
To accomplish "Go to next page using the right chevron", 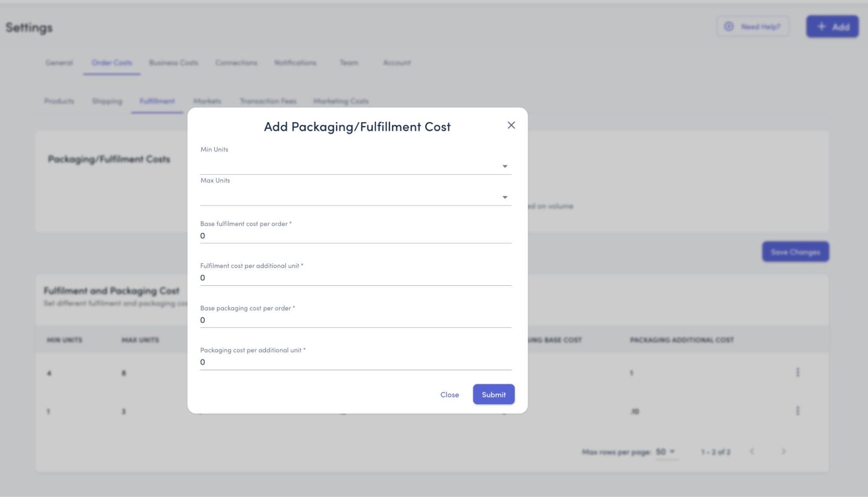I will (x=783, y=451).
